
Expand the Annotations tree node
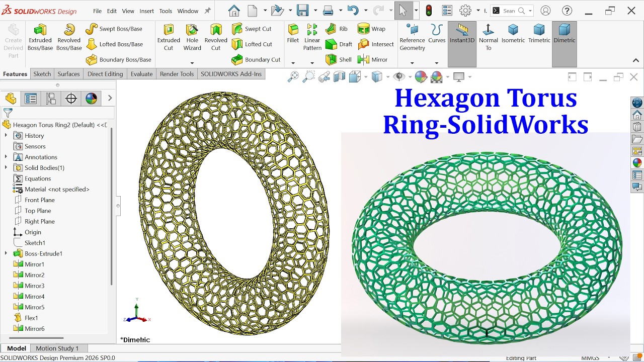tap(6, 157)
